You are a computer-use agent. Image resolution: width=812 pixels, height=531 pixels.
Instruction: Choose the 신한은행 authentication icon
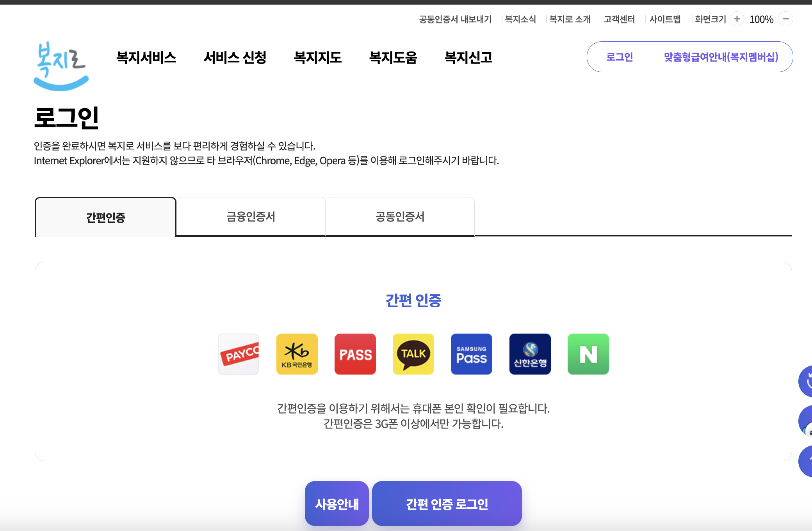(x=530, y=354)
